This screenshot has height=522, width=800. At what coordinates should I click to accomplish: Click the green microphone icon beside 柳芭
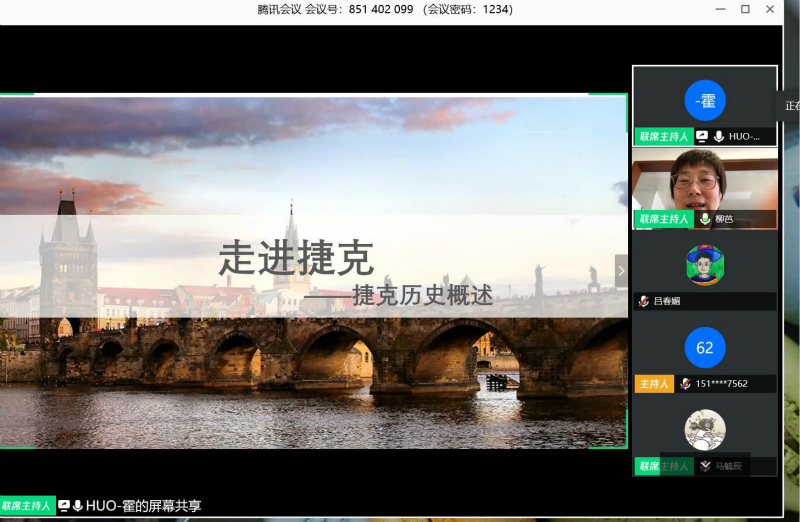click(705, 219)
